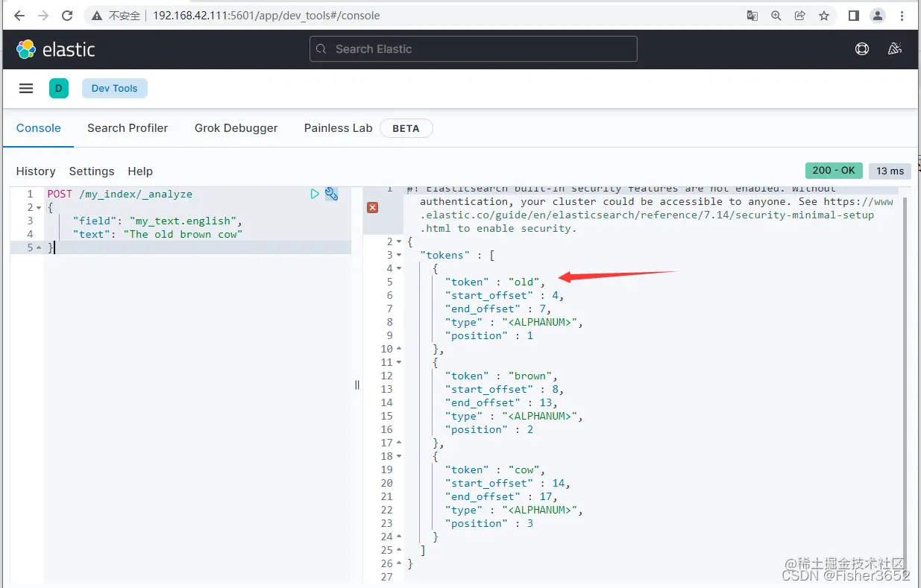Focus the Search Elastic field
Image resolution: width=921 pixels, height=588 pixels.
coord(474,49)
